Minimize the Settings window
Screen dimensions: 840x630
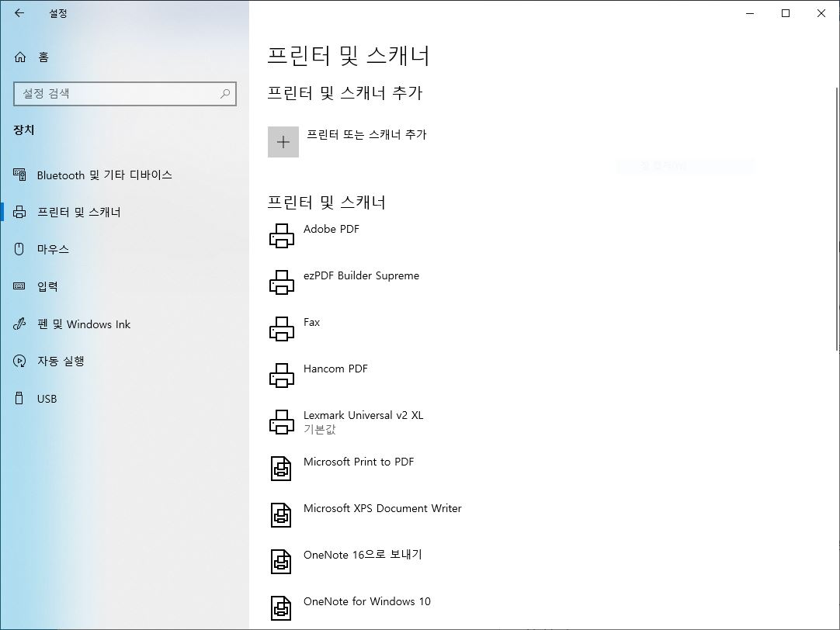click(x=750, y=13)
